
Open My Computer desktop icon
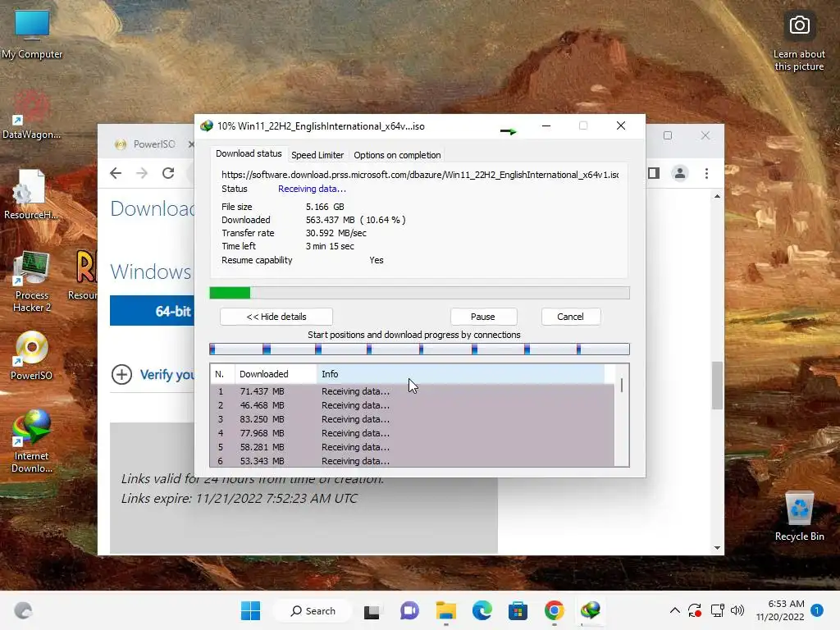pyautogui.click(x=32, y=33)
